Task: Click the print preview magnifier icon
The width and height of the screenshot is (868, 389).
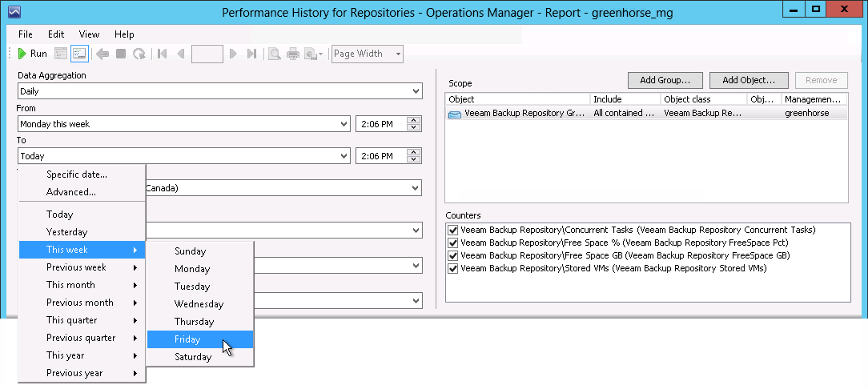Action: 274,54
